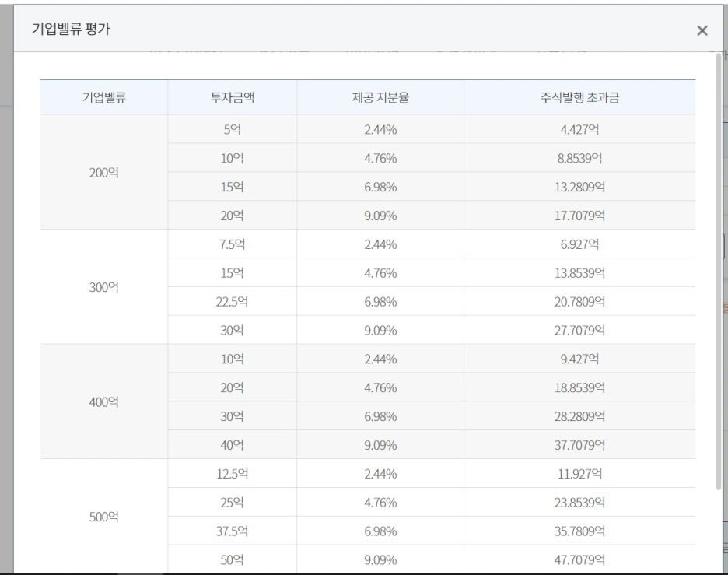Click the 11.927억 premium value
728x575 pixels.
click(x=579, y=474)
